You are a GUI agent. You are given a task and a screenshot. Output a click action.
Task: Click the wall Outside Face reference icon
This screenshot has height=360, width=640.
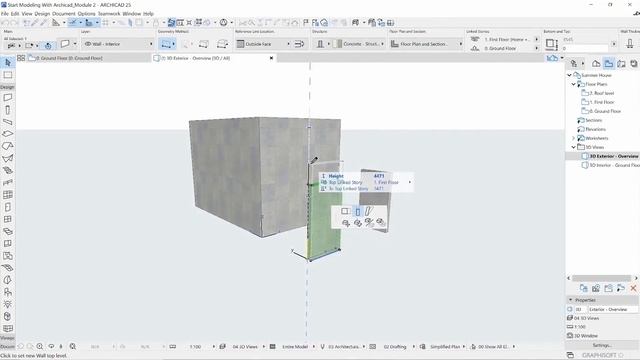240,44
